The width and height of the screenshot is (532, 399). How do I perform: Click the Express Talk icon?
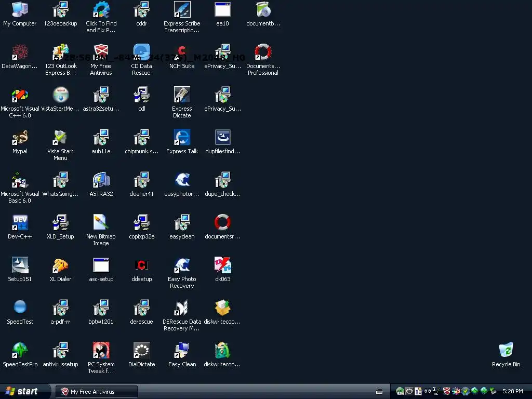click(x=182, y=142)
